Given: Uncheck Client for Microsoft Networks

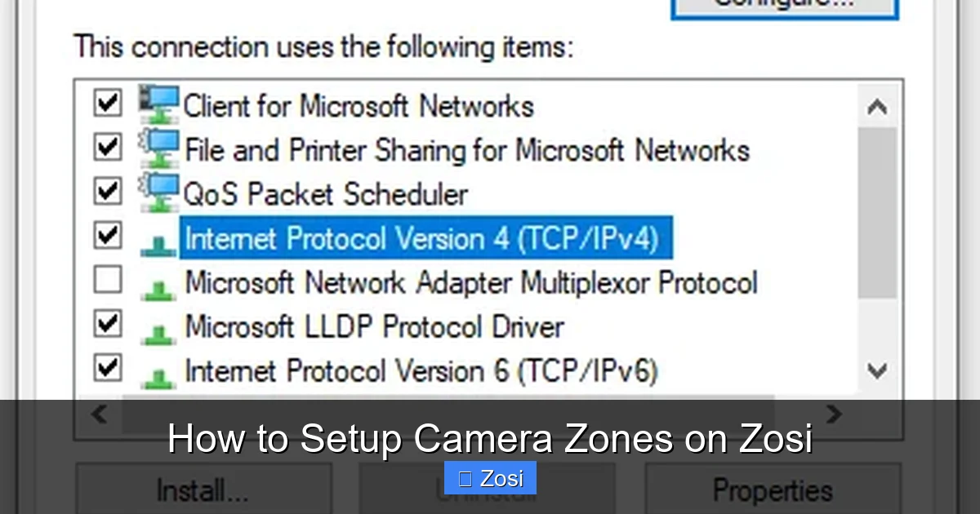Looking at the screenshot, I should tap(106, 103).
